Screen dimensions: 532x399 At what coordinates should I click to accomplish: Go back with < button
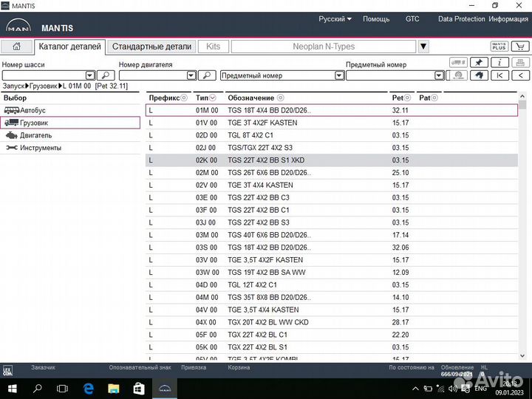coord(520,75)
